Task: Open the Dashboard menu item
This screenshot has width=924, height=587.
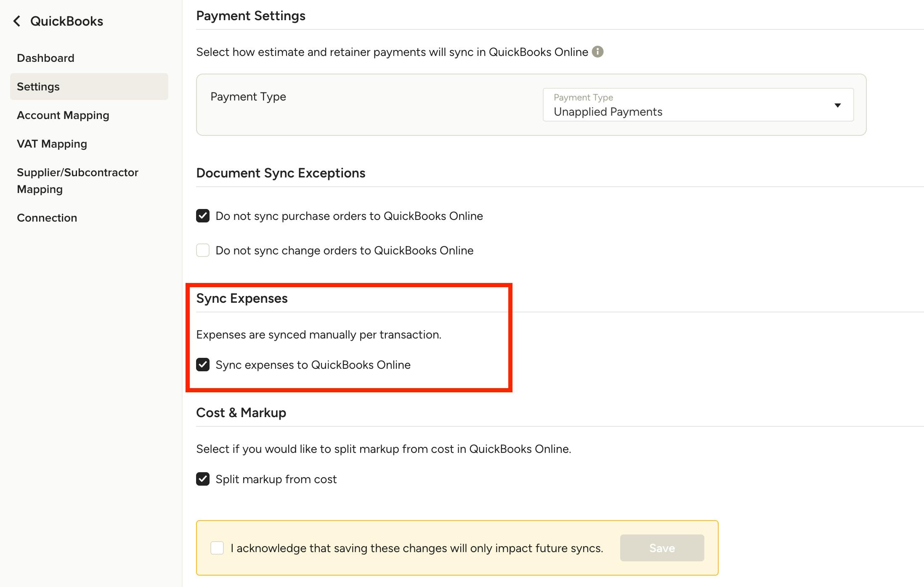Action: [x=45, y=58]
